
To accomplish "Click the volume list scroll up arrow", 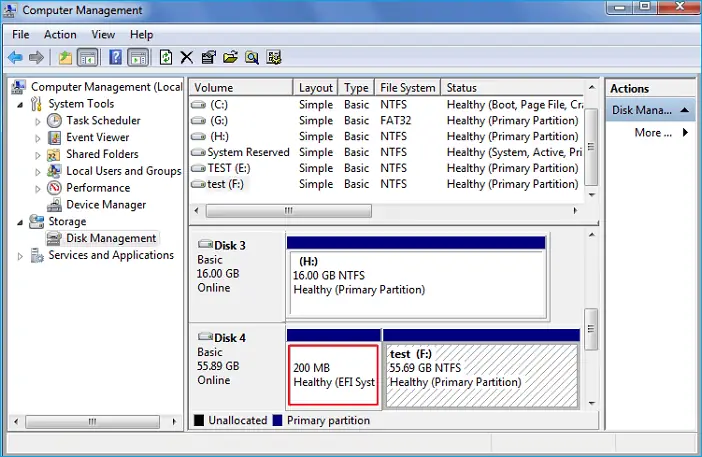I will [x=591, y=87].
